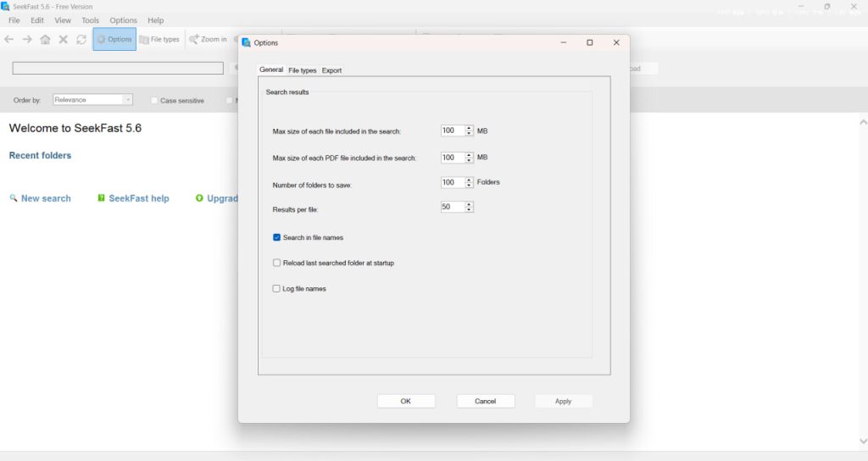Switch to the Export tab
Screen dimensions: 868x461
coord(331,70)
